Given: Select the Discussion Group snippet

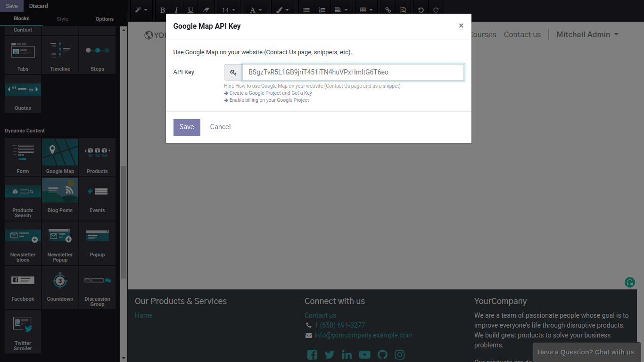Looking at the screenshot, I should 97,288.
